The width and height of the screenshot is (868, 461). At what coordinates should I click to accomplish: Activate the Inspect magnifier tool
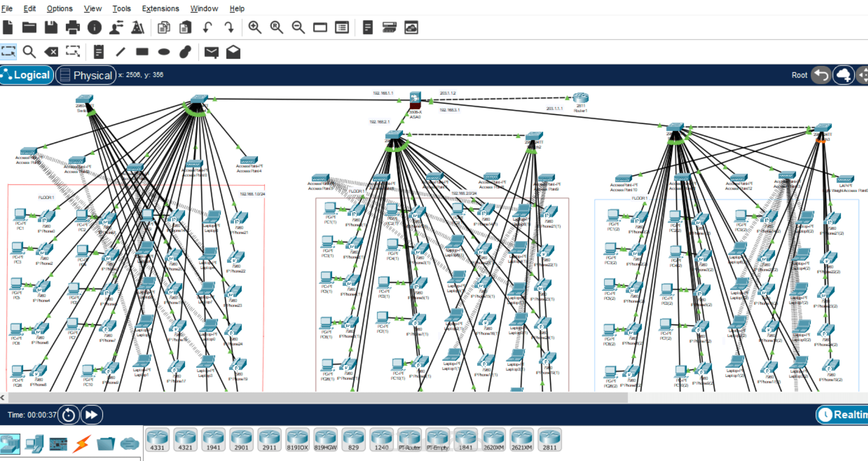point(29,52)
